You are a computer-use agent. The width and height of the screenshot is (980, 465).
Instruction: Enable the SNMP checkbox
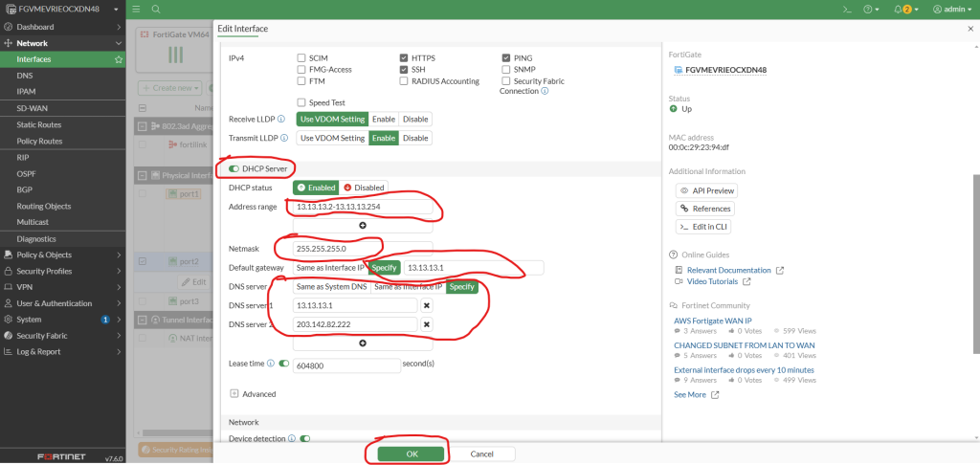(505, 70)
